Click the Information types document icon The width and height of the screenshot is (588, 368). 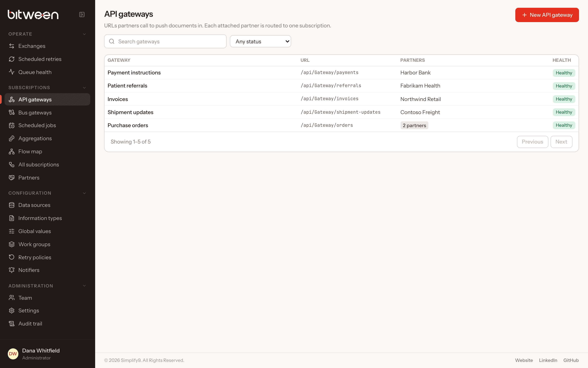coord(12,218)
